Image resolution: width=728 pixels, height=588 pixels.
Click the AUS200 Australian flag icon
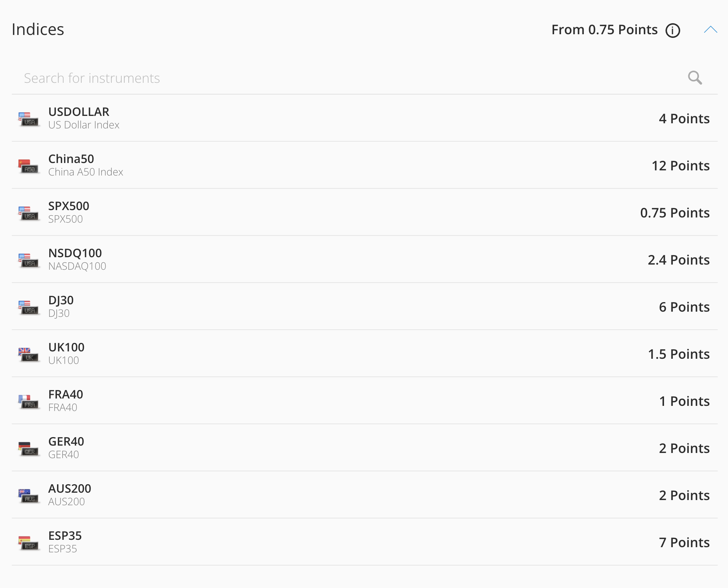coord(29,496)
